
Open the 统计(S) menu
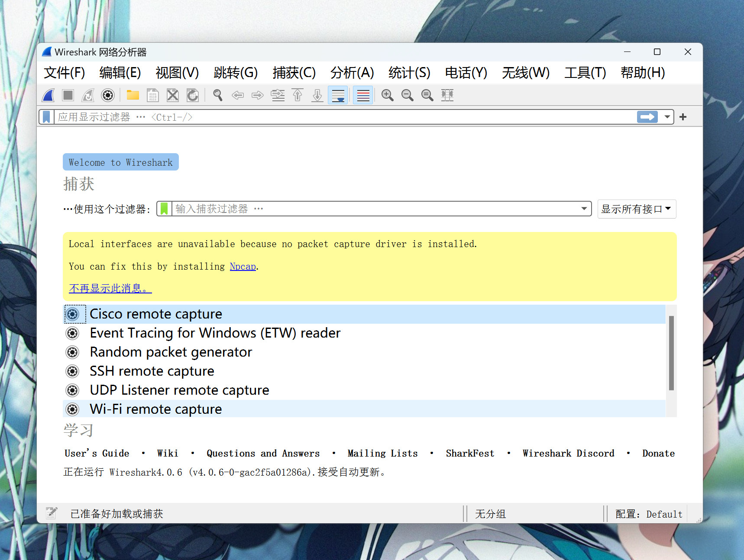click(409, 73)
